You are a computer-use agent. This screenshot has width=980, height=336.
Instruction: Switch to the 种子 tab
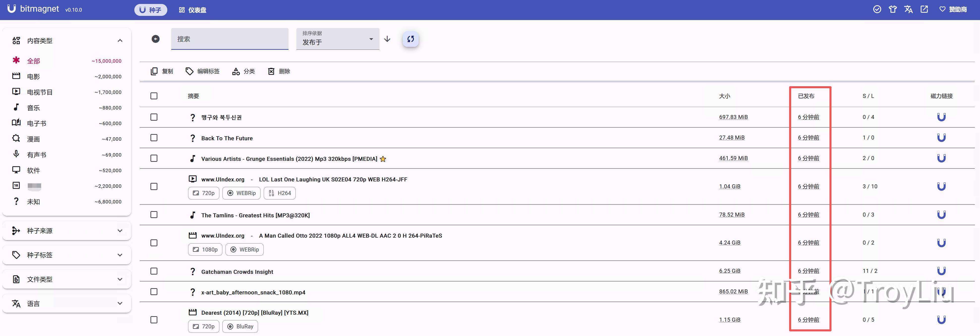click(151, 10)
